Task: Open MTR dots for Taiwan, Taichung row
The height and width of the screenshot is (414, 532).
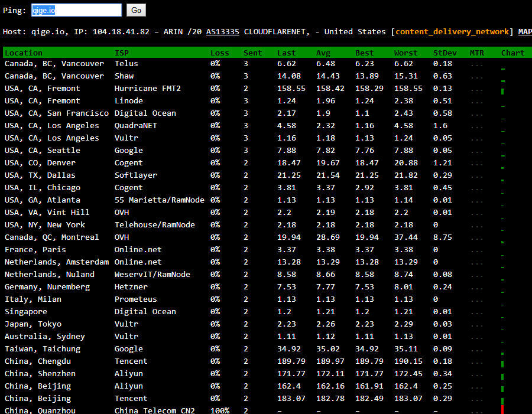Action: pos(476,350)
